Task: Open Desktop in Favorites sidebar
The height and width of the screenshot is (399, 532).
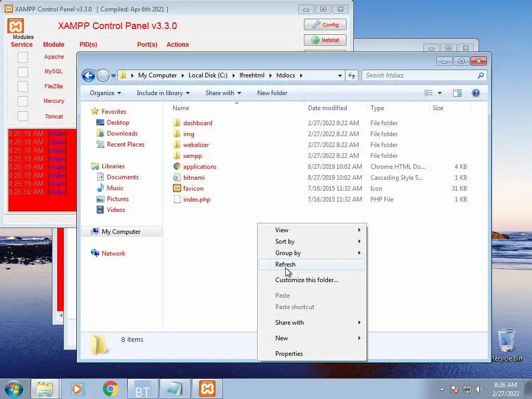Action: [118, 123]
